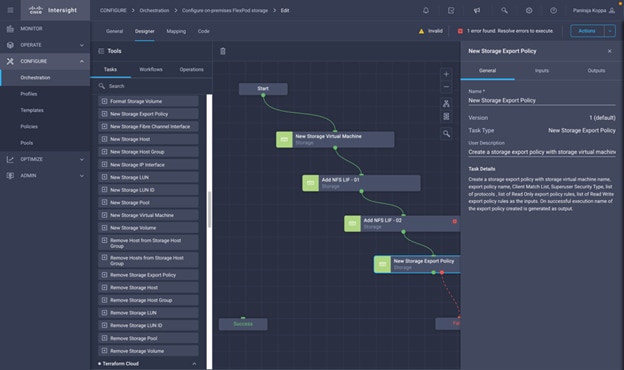Open the requests clipboard icon
The image size is (624, 370).
(451, 10)
